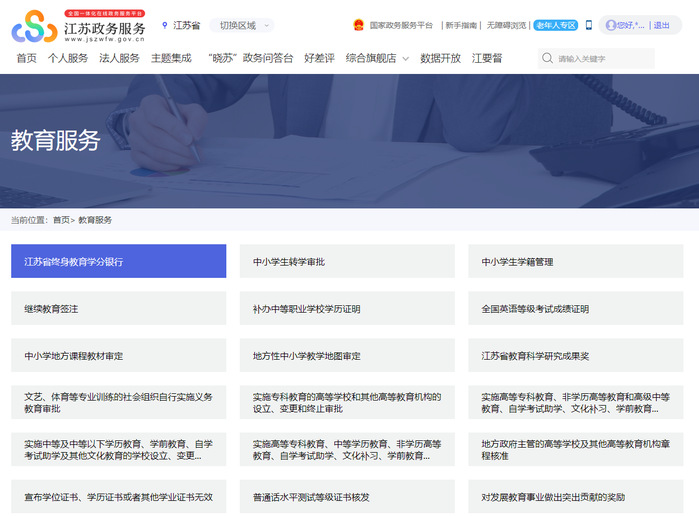Open the 中小学生转学审批 service tile
Image resolution: width=699 pixels, height=516 pixels.
pos(347,261)
